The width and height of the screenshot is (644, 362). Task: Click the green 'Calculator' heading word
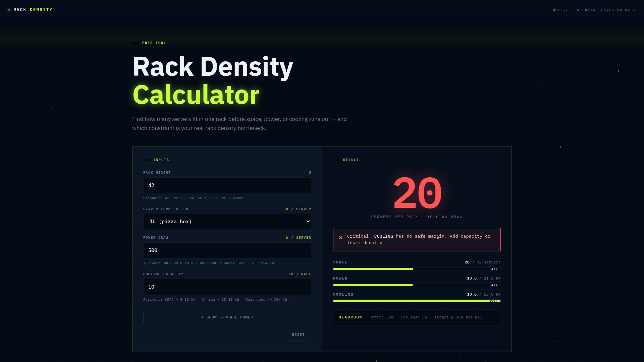point(196,95)
